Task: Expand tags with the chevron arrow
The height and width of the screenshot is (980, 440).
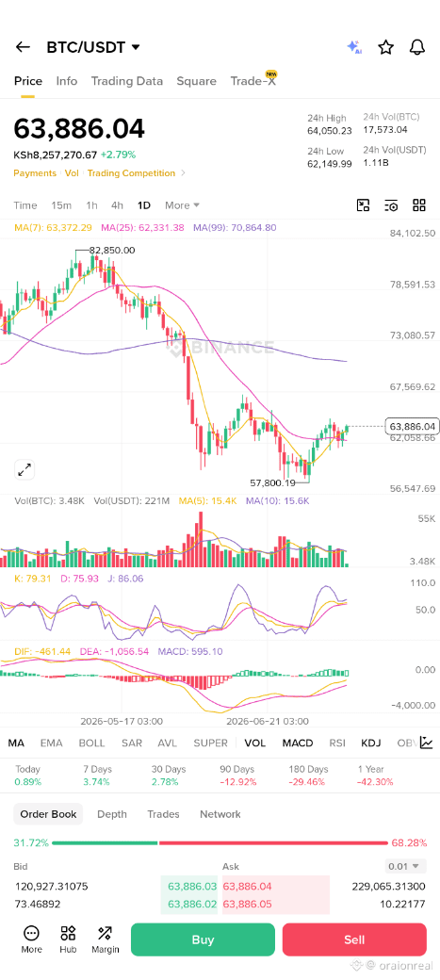Action: tap(183, 173)
